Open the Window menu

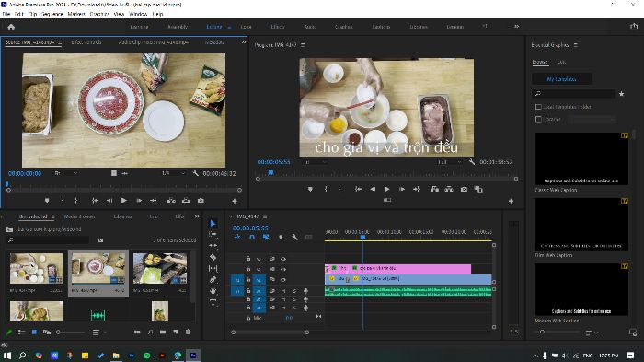click(138, 14)
